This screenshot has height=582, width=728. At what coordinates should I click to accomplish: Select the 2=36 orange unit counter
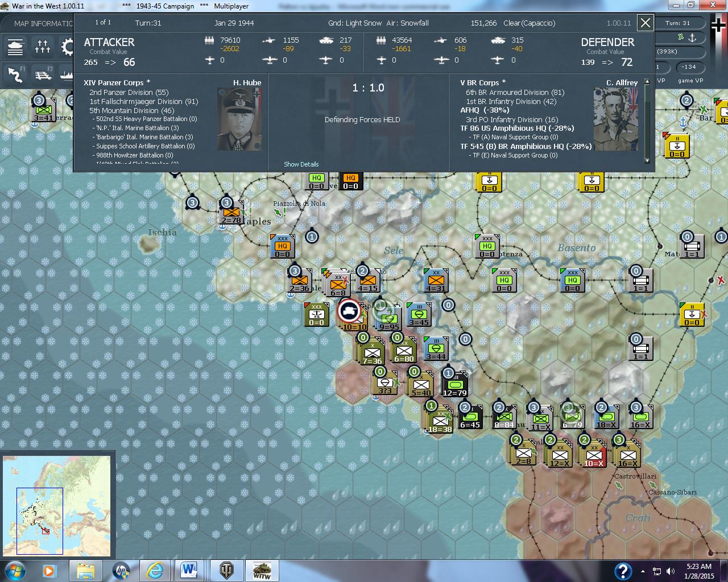pos(299,281)
